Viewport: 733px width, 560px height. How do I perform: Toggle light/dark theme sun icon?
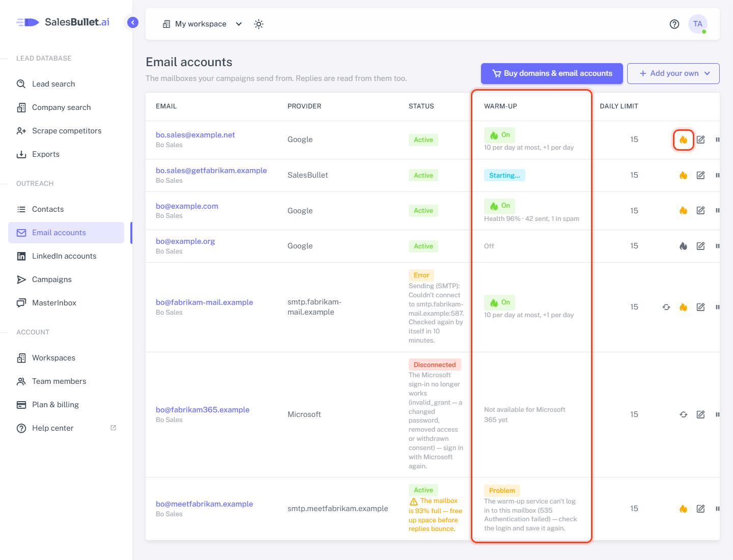pyautogui.click(x=259, y=24)
